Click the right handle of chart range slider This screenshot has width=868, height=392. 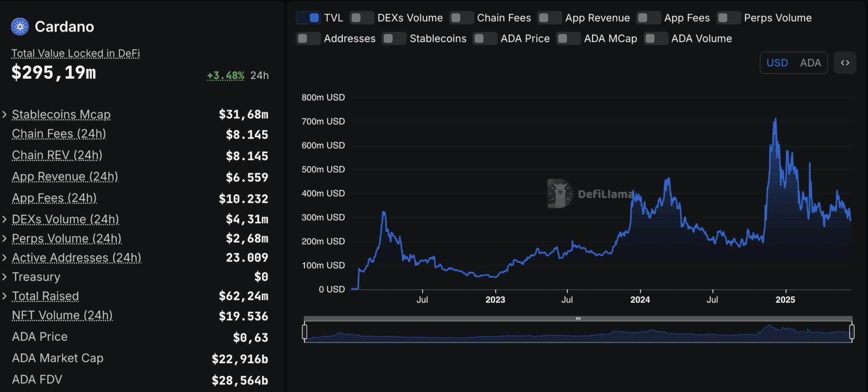(x=852, y=332)
